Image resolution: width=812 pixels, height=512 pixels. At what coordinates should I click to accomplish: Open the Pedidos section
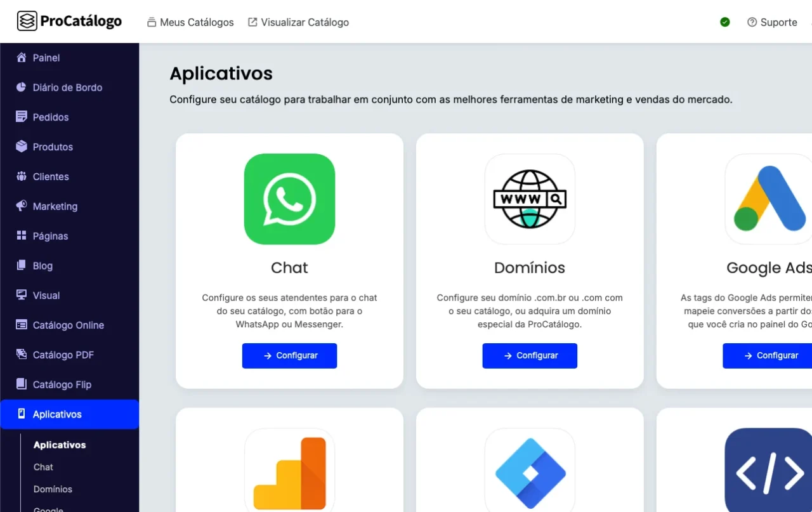(x=51, y=117)
